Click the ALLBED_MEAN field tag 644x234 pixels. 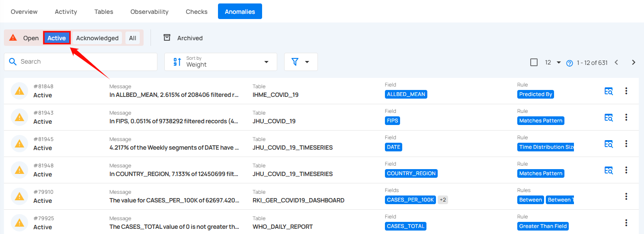tap(406, 94)
